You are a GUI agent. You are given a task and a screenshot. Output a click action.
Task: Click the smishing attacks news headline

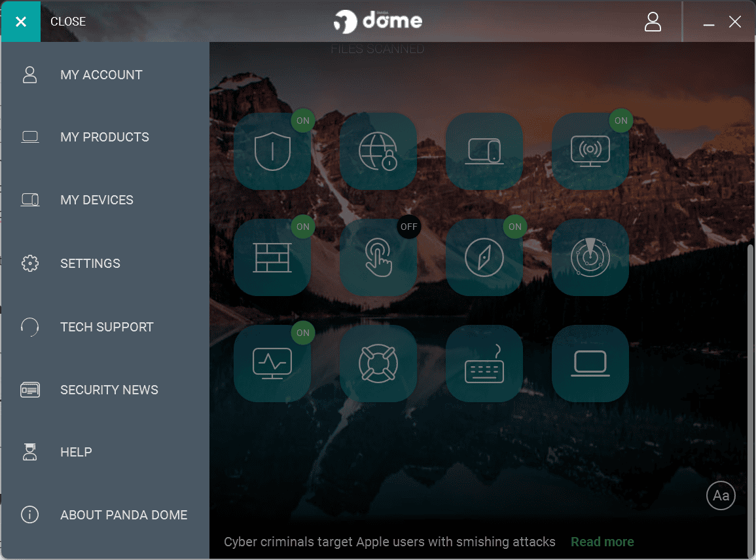pos(389,542)
